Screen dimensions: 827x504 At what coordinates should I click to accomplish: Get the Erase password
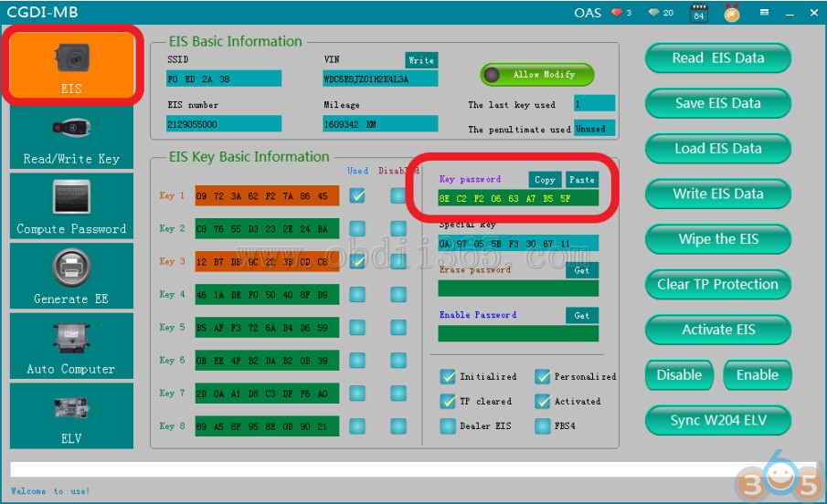click(582, 270)
